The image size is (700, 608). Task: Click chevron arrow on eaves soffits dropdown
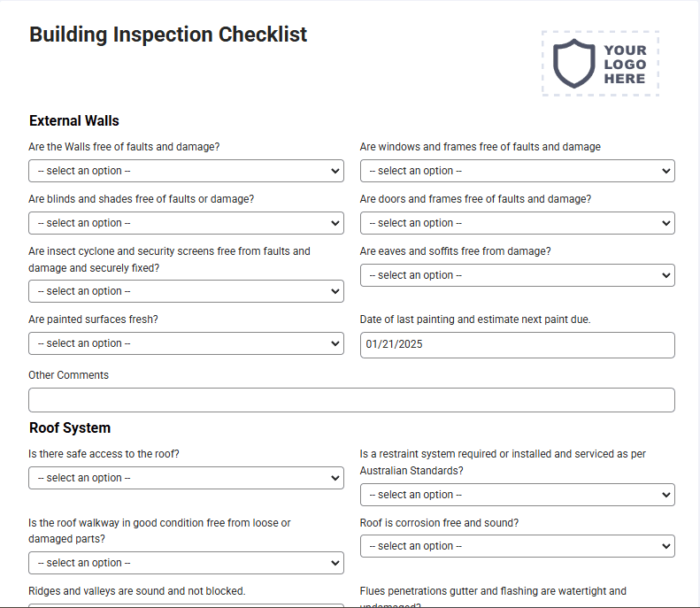click(666, 275)
